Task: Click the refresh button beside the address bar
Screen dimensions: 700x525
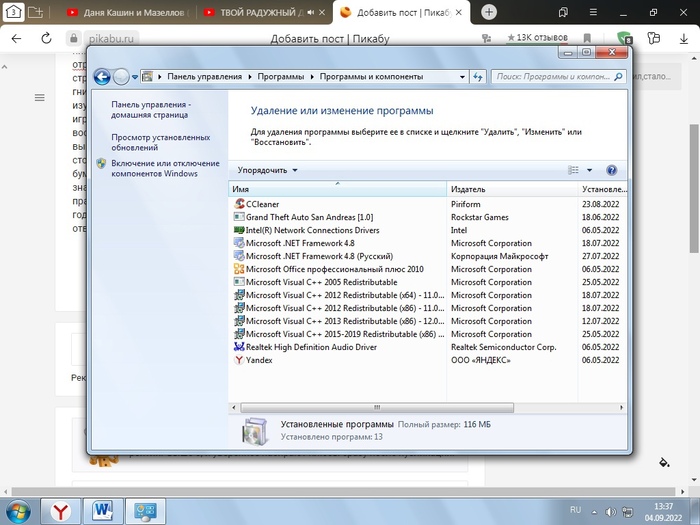Action: [478, 77]
